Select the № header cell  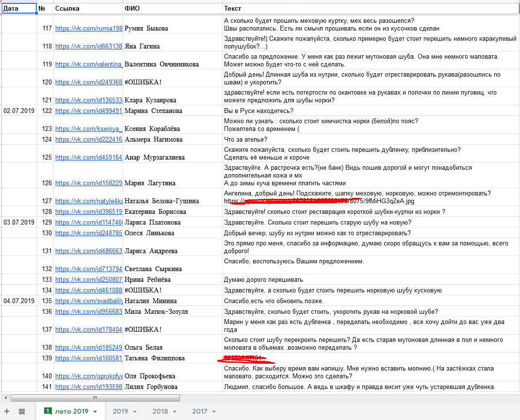click(x=45, y=9)
